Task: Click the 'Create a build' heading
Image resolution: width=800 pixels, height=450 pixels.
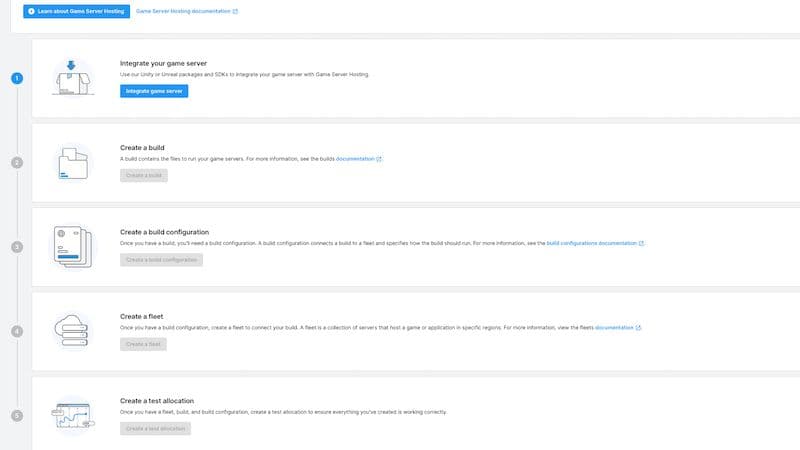Action: [142, 147]
